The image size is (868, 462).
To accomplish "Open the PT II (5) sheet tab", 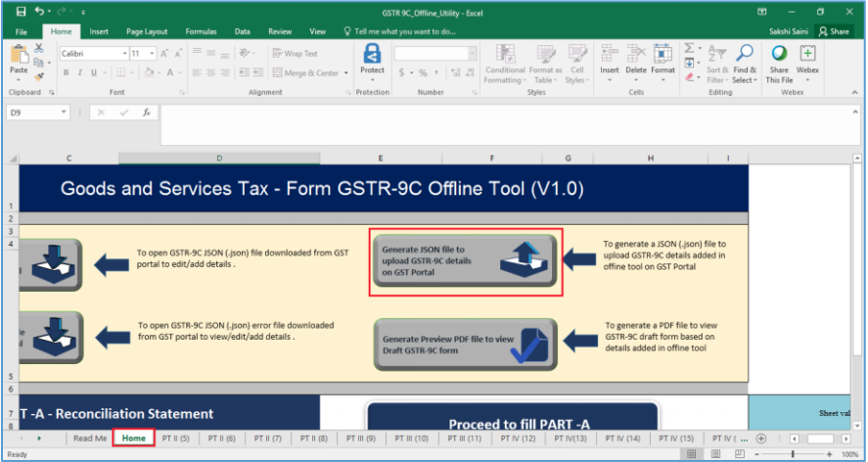I will click(175, 439).
